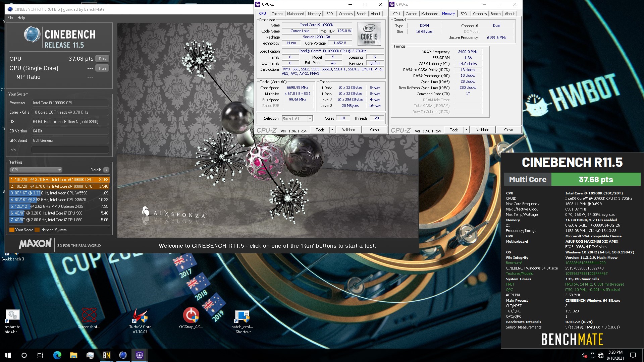Open the Graphics tab in right CPU-Z
Viewport: 644px width, 362px height.
[480, 14]
